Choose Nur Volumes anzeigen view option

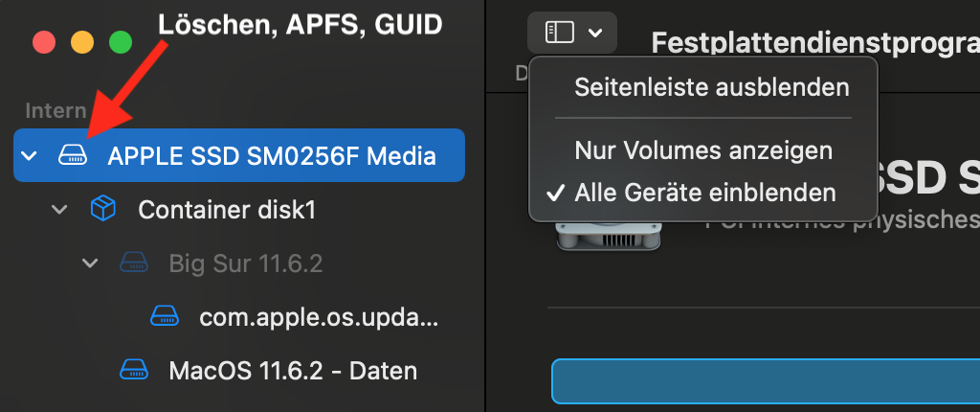pyautogui.click(x=702, y=150)
